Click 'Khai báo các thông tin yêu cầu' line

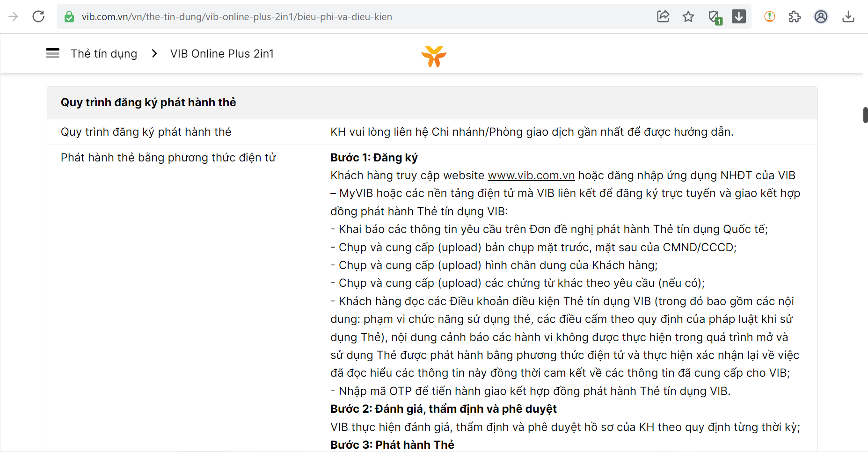(x=549, y=229)
